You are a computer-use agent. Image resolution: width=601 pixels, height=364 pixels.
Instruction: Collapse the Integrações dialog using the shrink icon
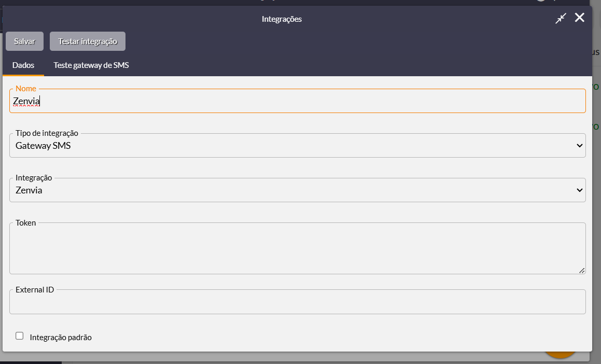(561, 18)
